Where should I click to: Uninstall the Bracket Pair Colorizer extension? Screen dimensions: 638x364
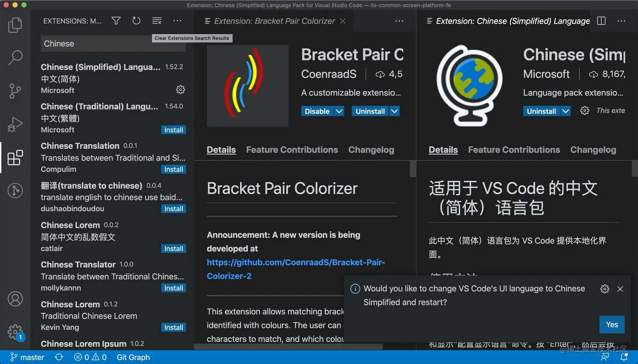coord(370,111)
